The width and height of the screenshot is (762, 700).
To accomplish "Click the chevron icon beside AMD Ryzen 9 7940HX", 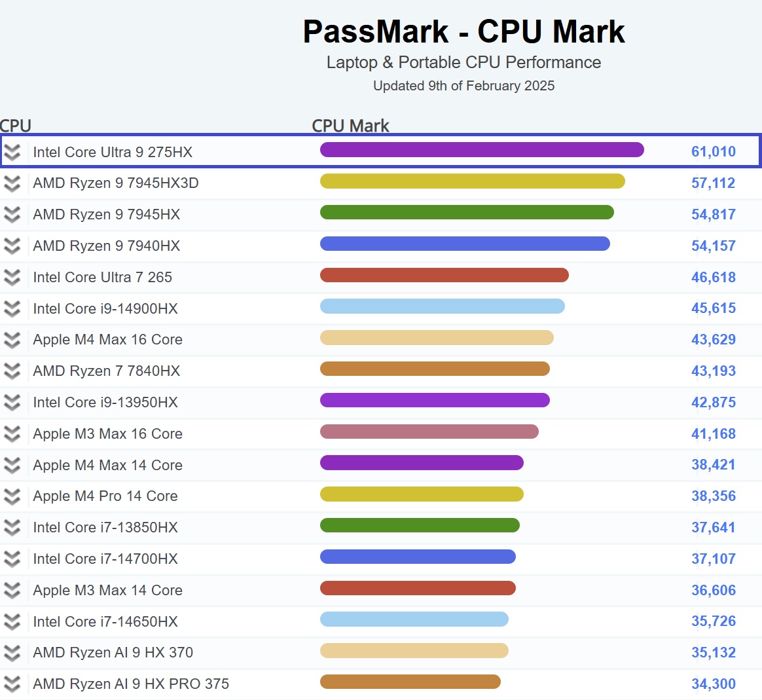I will (x=12, y=246).
